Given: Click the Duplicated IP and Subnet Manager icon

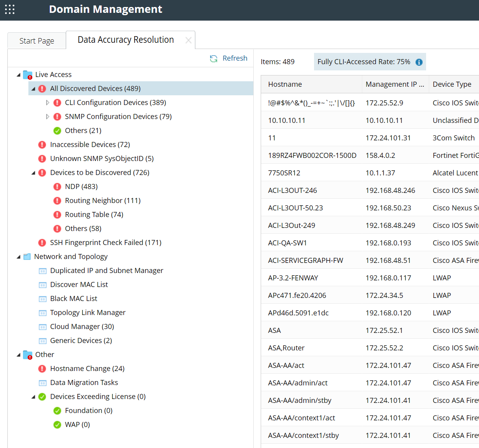Looking at the screenshot, I should tap(43, 271).
